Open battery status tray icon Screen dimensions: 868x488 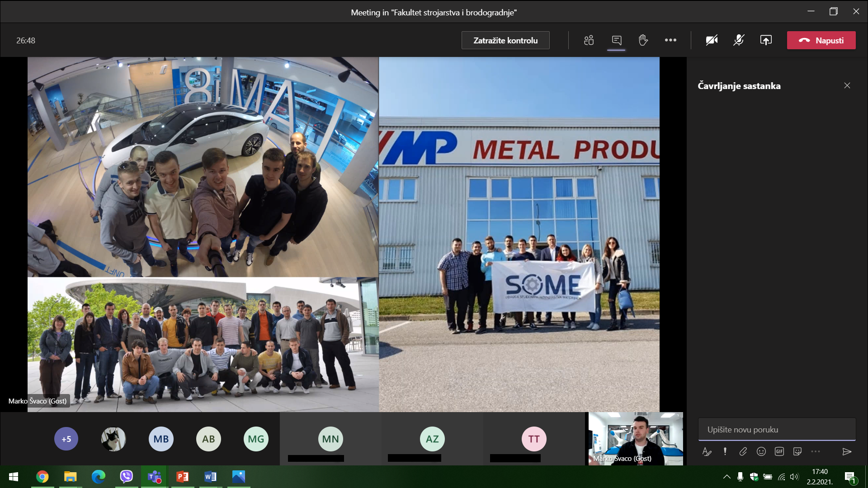click(x=767, y=477)
